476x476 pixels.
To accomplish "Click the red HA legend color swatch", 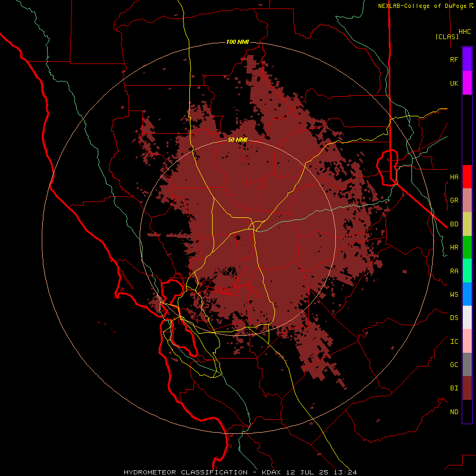I will (x=467, y=177).
